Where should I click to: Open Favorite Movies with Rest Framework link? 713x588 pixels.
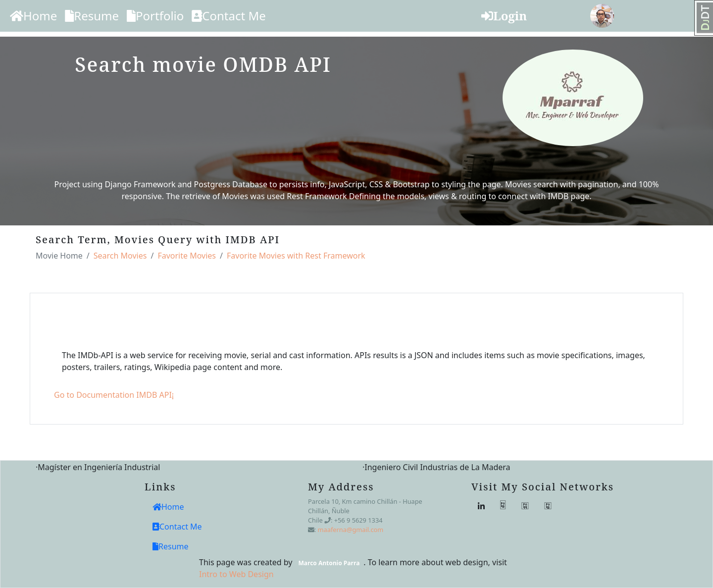[x=296, y=256]
